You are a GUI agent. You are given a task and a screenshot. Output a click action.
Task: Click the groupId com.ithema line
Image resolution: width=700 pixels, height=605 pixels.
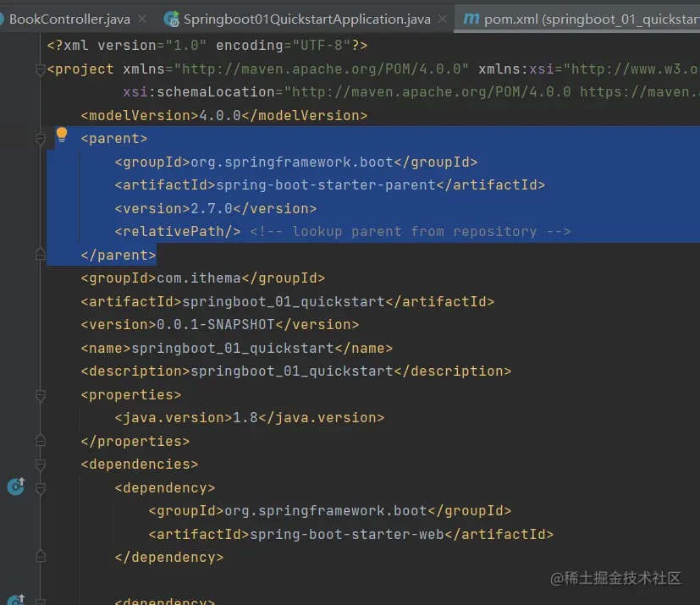(x=202, y=278)
